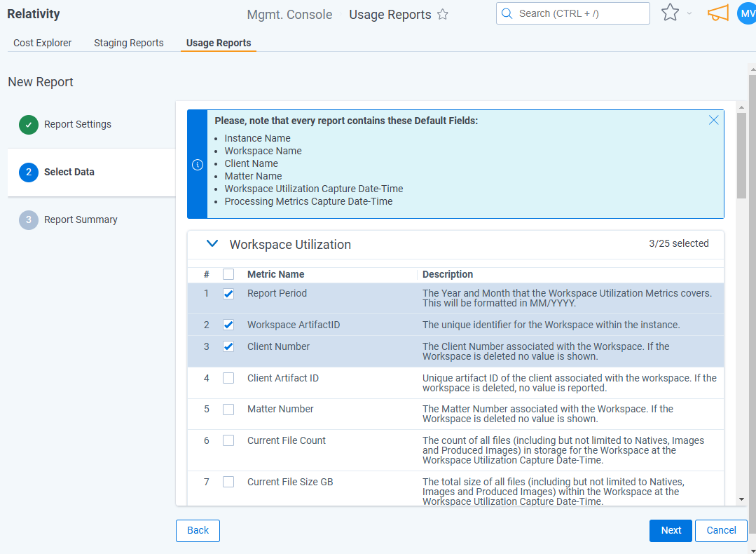Click the Description column header
This screenshot has width=756, height=554.
click(448, 274)
